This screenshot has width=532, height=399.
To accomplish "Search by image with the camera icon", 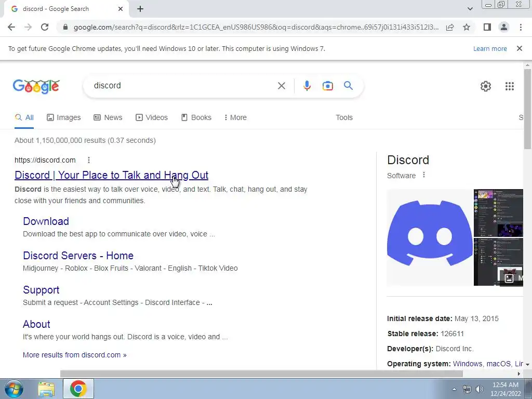I will 327,86.
